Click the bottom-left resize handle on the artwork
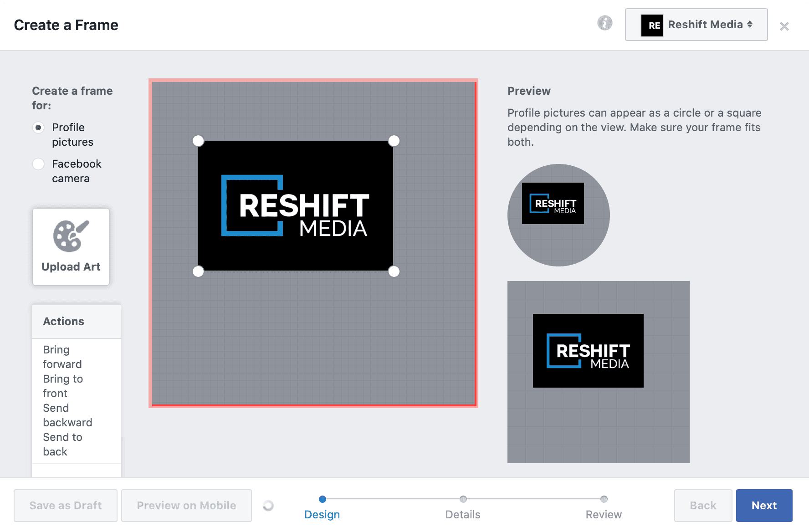Image resolution: width=809 pixels, height=532 pixels. click(x=198, y=271)
